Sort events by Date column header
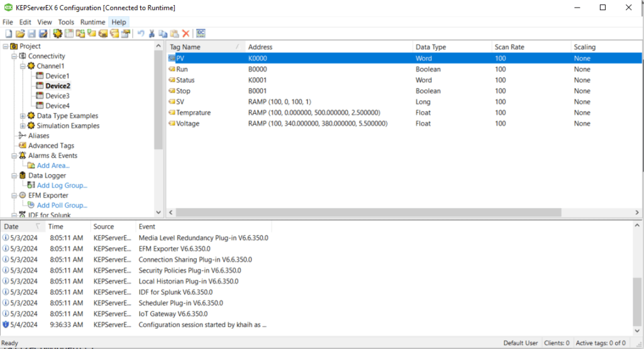The height and width of the screenshot is (349, 644). tap(22, 226)
